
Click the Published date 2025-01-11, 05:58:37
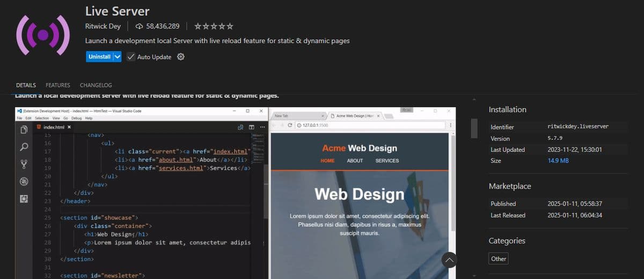click(574, 204)
